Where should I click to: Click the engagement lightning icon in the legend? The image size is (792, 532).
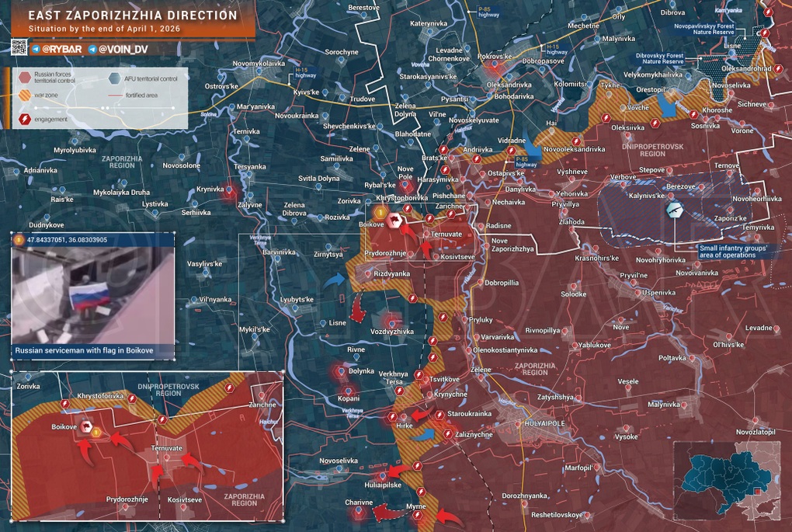tap(26, 119)
